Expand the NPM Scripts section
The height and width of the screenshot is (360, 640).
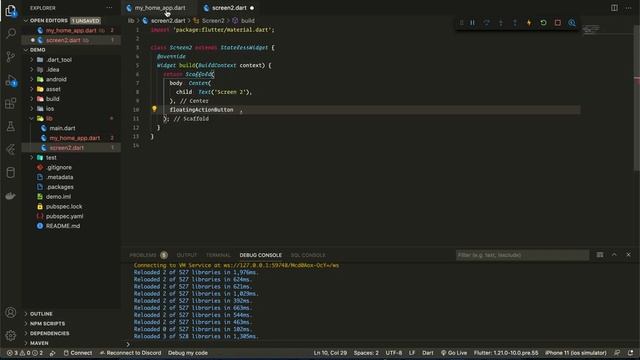71,324
